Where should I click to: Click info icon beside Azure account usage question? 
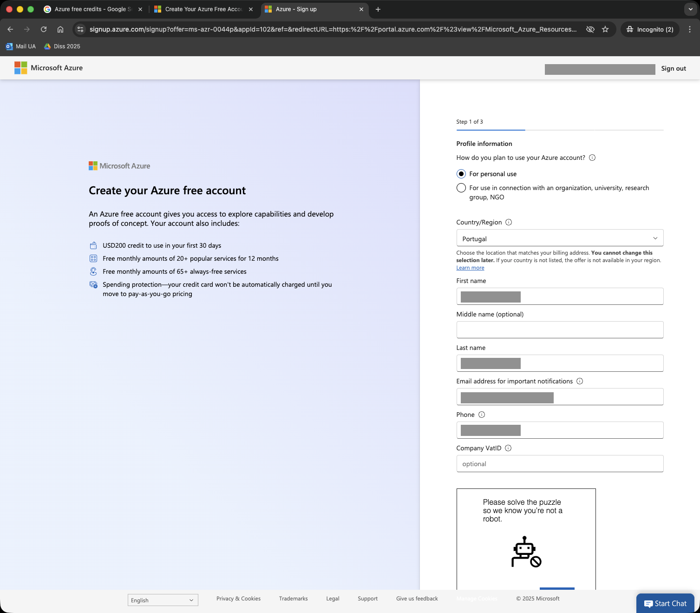point(592,158)
